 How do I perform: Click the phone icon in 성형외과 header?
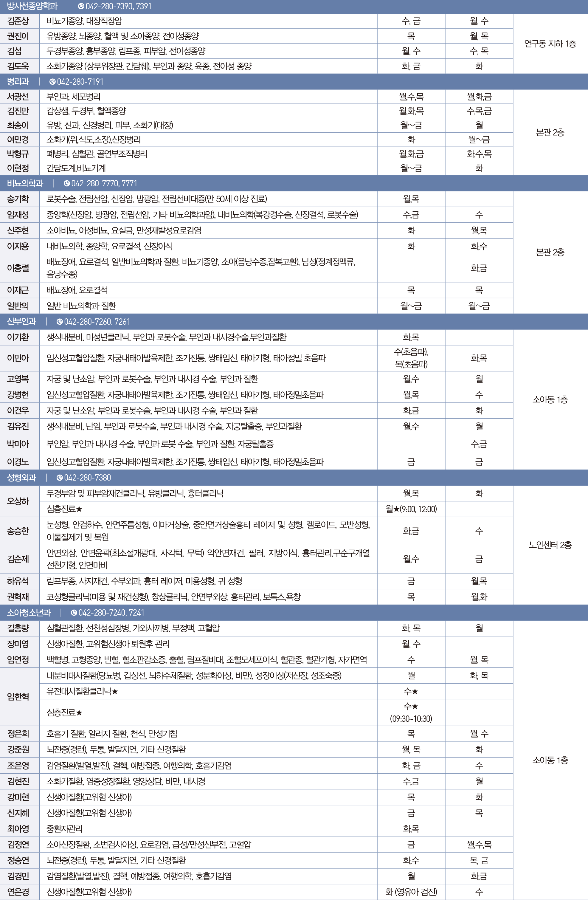pos(60,478)
